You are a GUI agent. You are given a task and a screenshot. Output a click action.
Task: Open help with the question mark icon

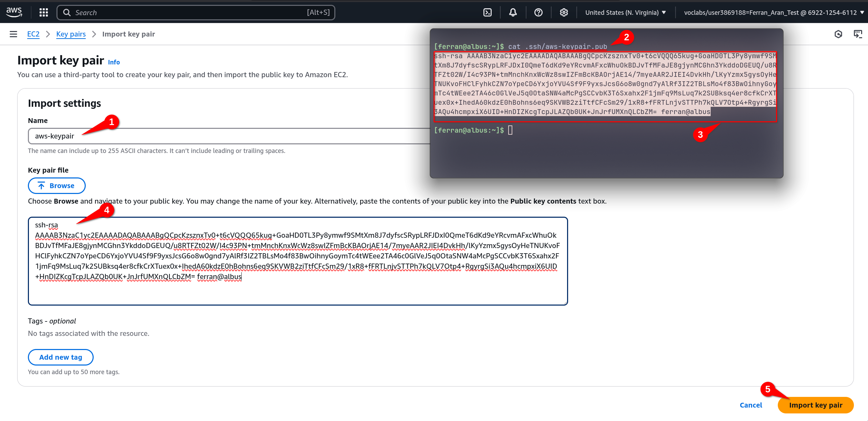[x=538, y=12]
